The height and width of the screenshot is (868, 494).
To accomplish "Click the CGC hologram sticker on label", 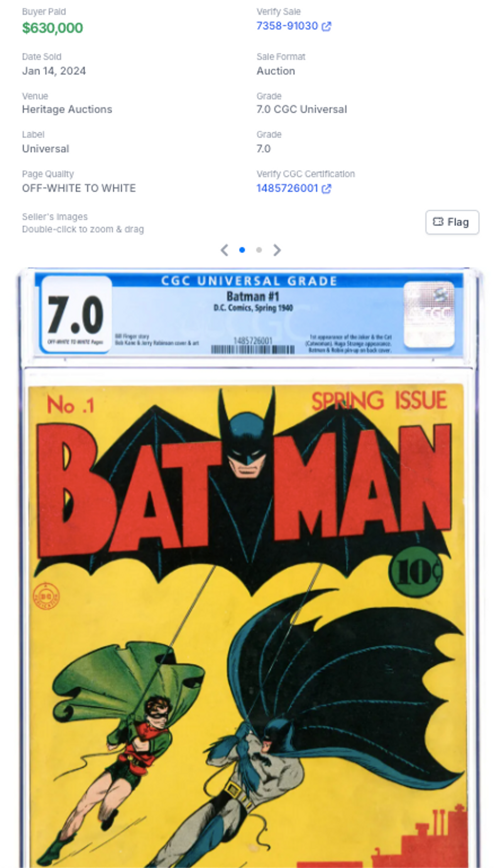I will pos(429,314).
